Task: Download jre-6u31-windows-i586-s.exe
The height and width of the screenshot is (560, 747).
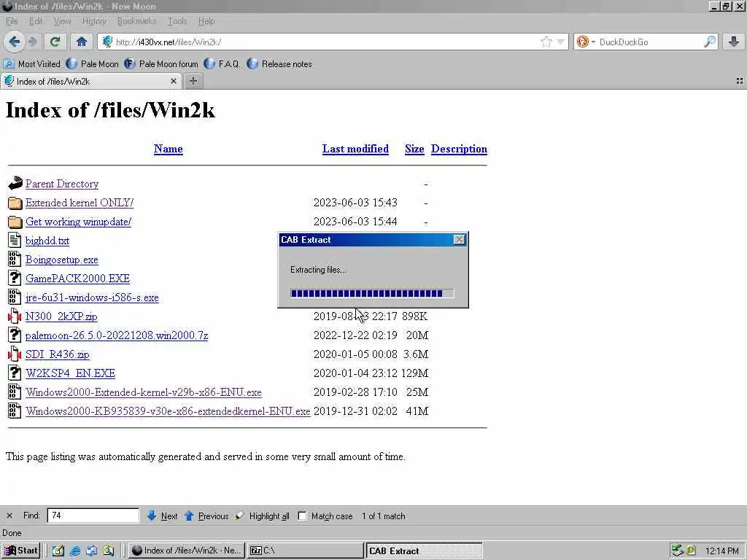Action: click(92, 297)
